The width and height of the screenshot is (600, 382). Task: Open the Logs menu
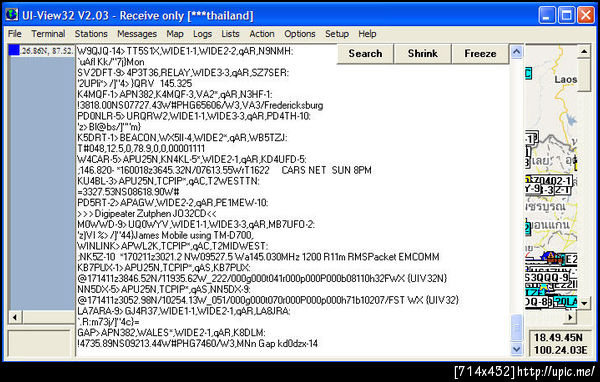click(202, 34)
